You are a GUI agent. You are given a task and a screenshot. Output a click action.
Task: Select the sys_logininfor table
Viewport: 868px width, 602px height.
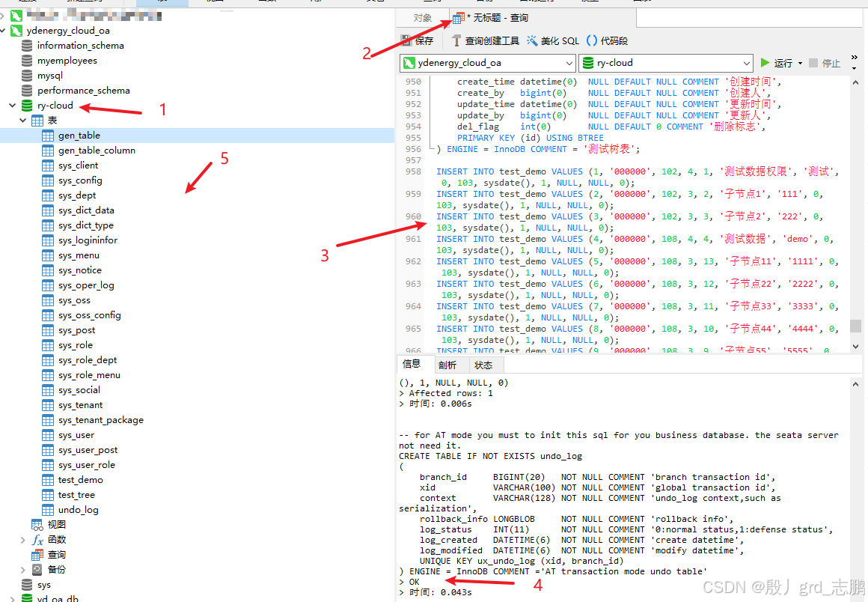(88, 240)
